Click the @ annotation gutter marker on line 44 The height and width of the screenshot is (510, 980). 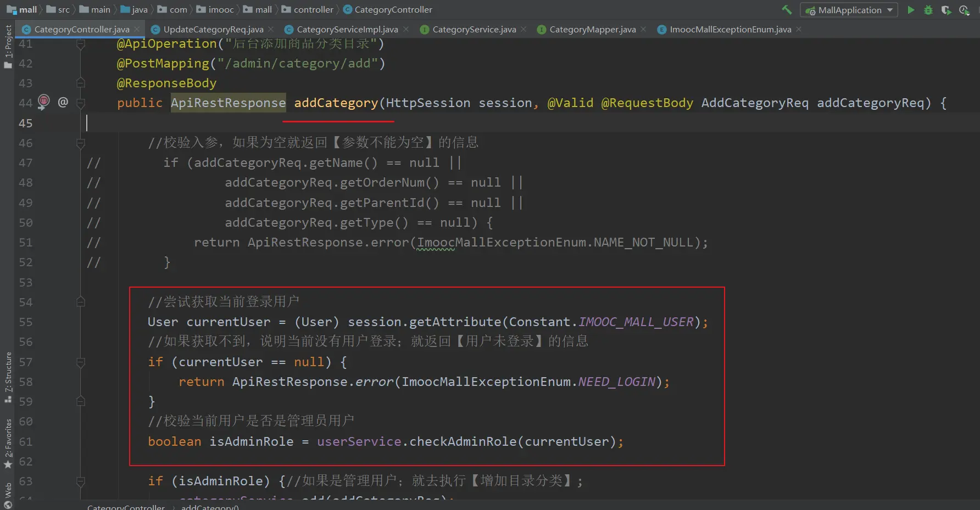(x=63, y=102)
